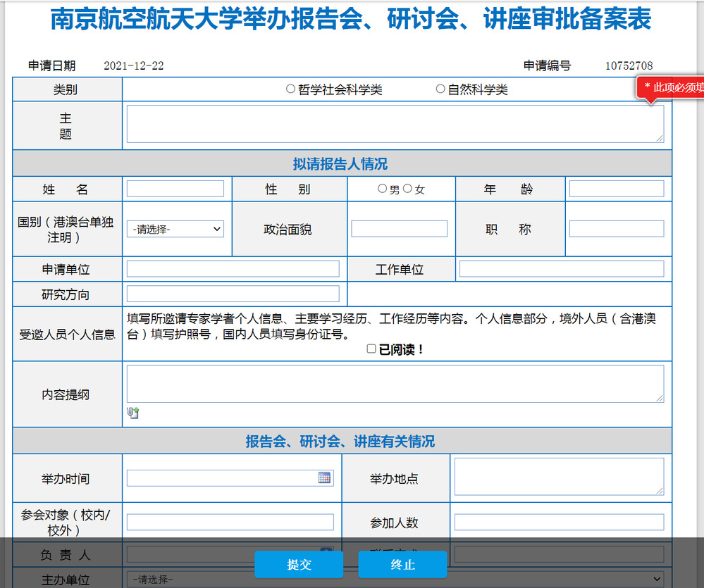Focus the 参加人数 input field

pos(559,523)
